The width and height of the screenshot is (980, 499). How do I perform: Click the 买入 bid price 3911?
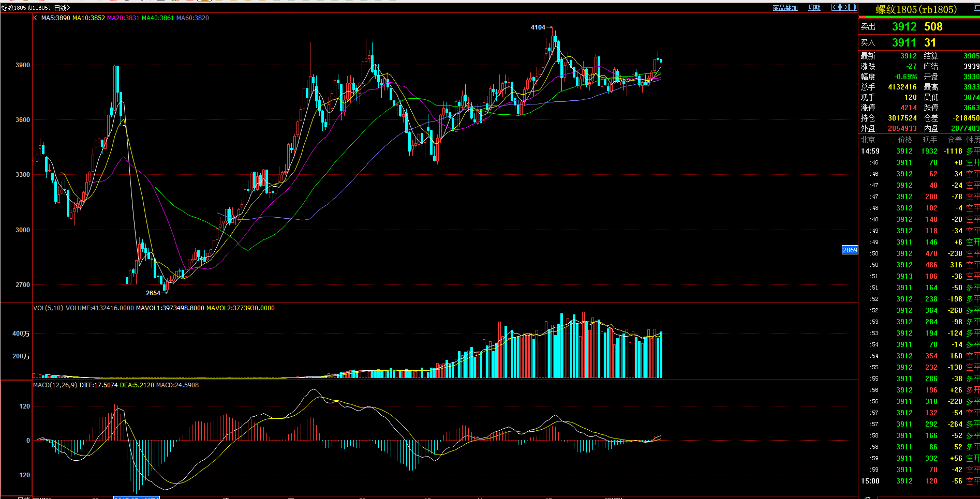(904, 43)
